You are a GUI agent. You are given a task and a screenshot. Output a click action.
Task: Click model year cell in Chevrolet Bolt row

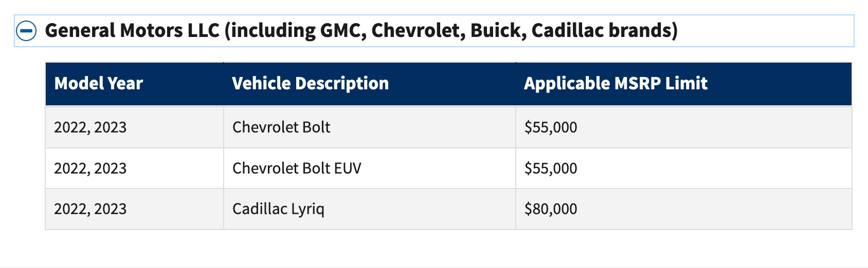(91, 127)
